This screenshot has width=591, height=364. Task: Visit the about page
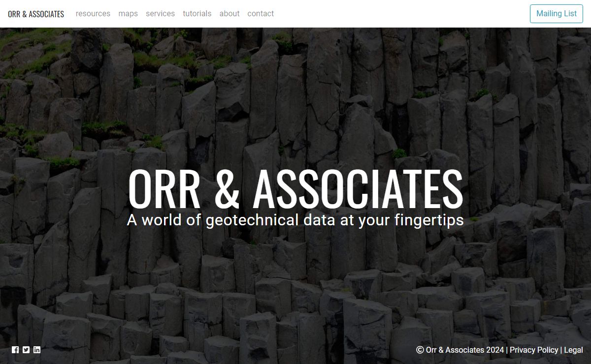tap(230, 14)
